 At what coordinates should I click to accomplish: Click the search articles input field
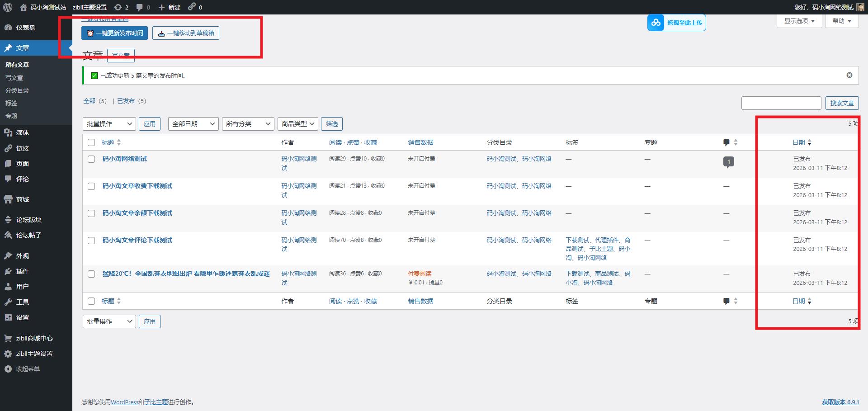click(781, 103)
